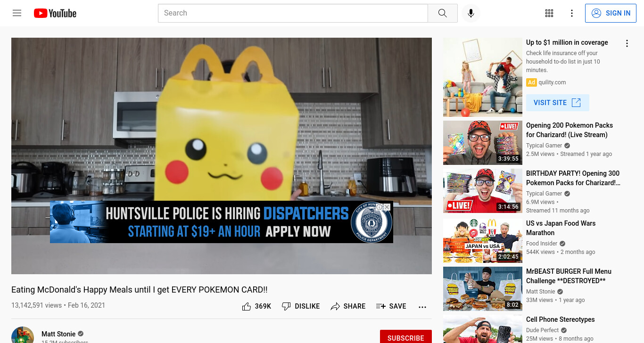The height and width of the screenshot is (343, 644).
Task: Open 'Cell Phone Stereotypes' thumbnail
Action: [483, 329]
